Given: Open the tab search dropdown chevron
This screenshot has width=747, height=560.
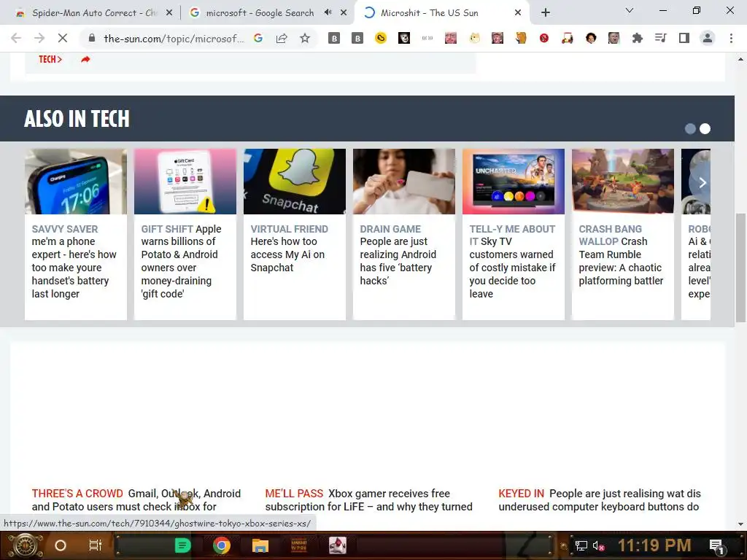Looking at the screenshot, I should 630,10.
